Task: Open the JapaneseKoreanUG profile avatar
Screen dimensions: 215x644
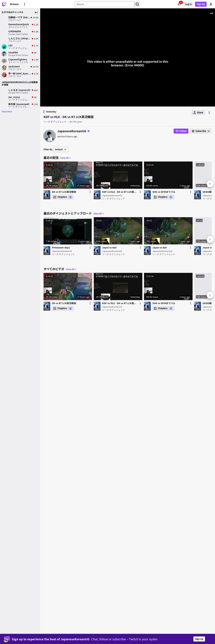Action: pyautogui.click(x=50, y=136)
